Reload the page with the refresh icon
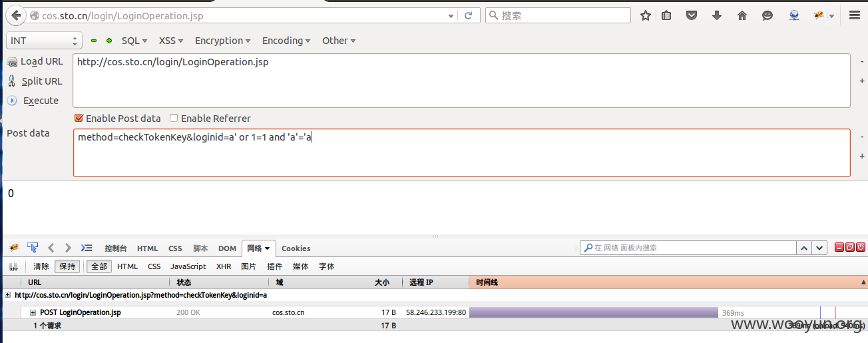868x343 pixels. [x=469, y=15]
